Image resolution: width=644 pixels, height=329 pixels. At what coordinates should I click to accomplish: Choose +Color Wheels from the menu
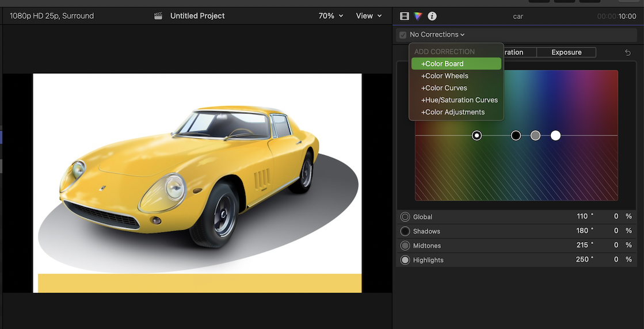pos(456,76)
